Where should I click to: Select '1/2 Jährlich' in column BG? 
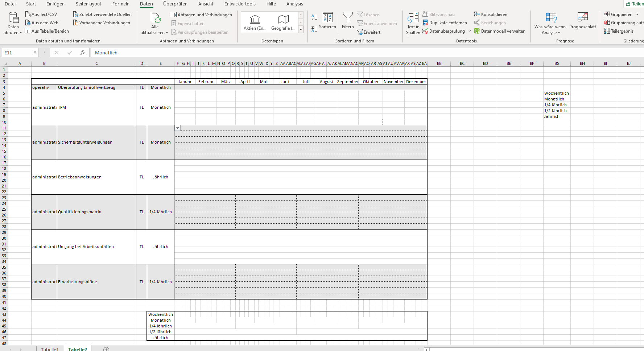coord(557,111)
